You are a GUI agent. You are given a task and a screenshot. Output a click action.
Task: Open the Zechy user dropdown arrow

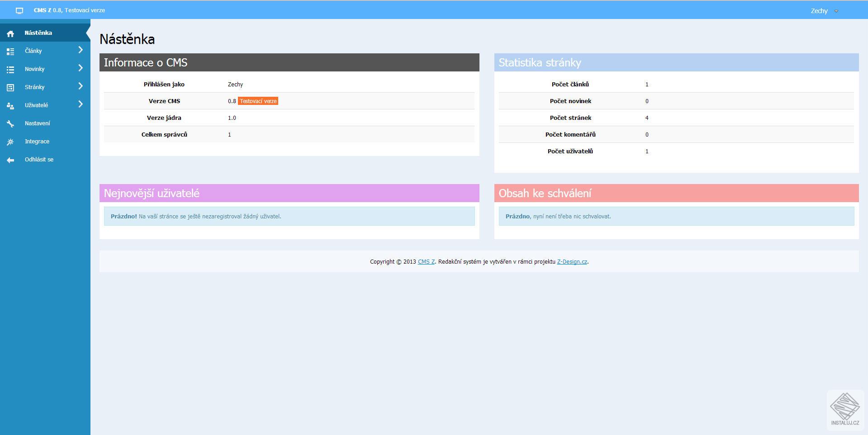836,11
